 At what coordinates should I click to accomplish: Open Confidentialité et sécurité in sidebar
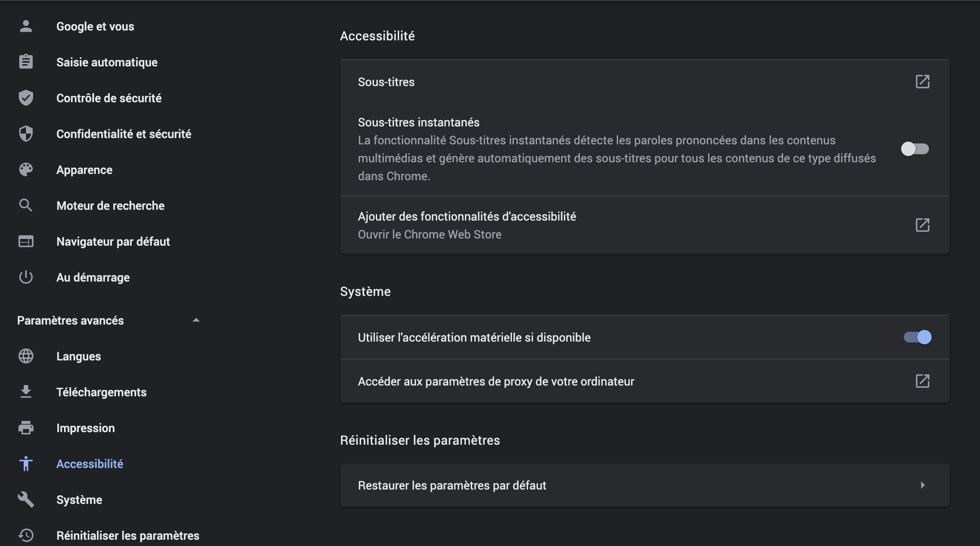click(x=124, y=134)
